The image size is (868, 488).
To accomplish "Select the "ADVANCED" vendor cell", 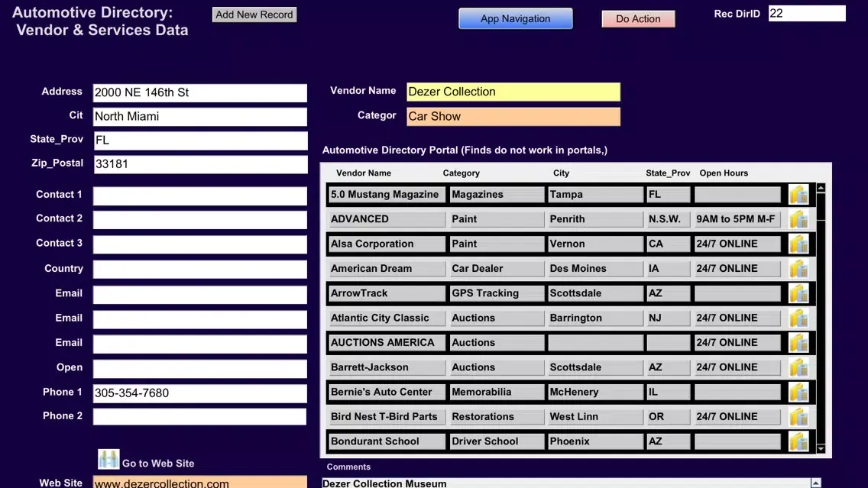I will coord(387,219).
